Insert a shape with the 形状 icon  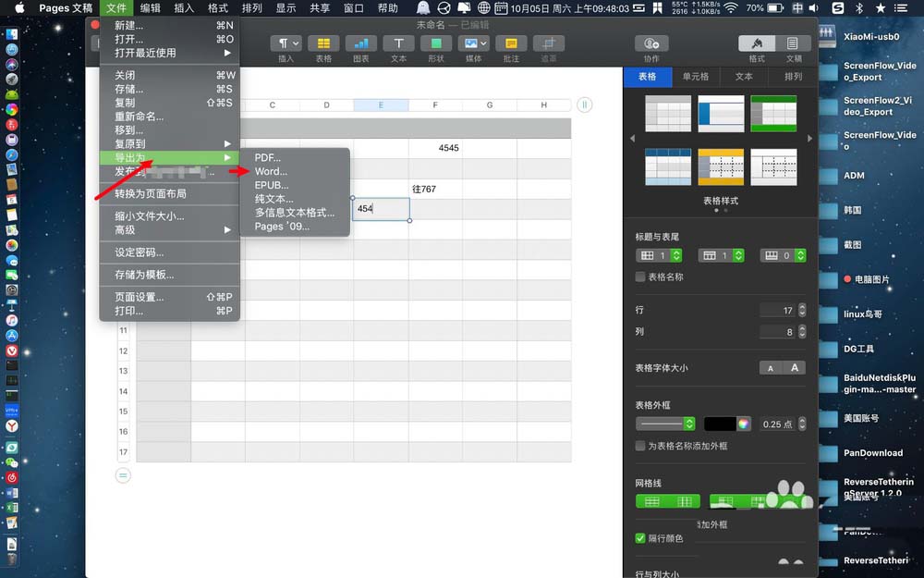(x=435, y=43)
